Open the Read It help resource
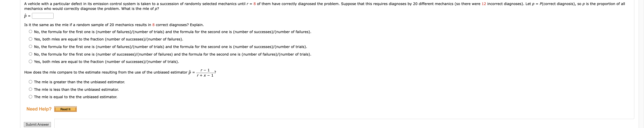 [65, 109]
